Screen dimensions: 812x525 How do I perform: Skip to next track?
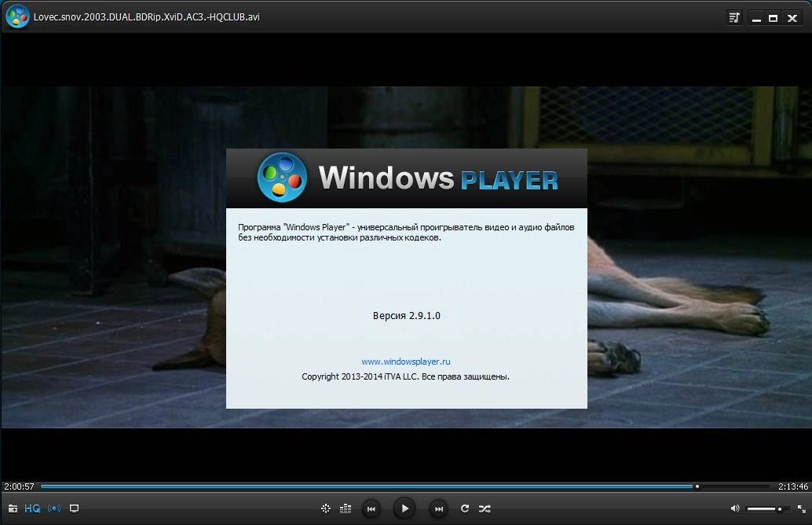pyautogui.click(x=439, y=509)
